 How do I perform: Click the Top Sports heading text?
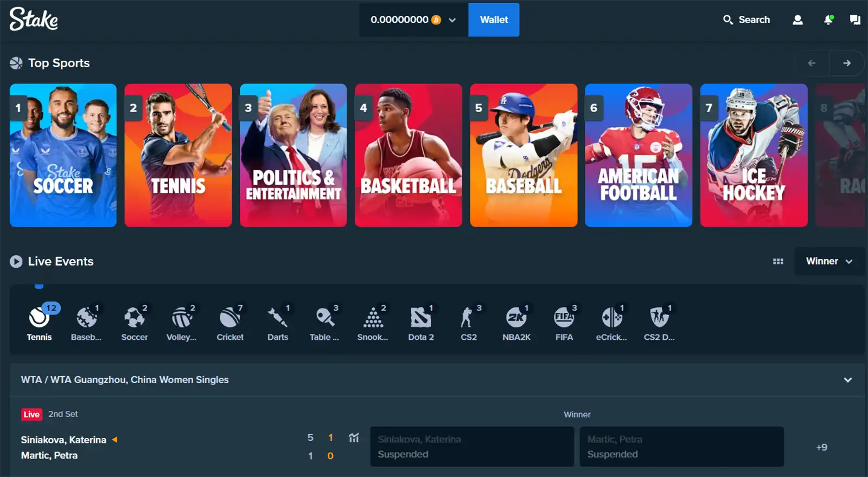pos(59,63)
